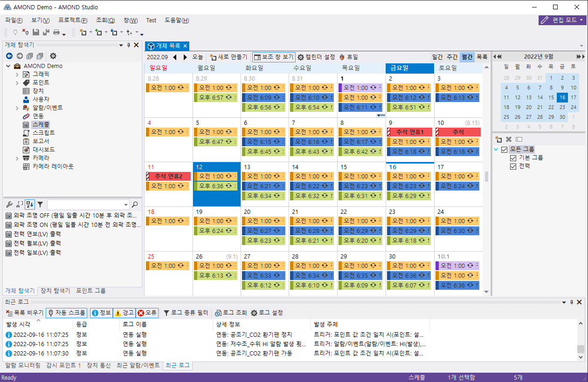Click the red 추석 holiday bar
Image resolution: width=588 pixels, height=382 pixels.
(x=457, y=132)
